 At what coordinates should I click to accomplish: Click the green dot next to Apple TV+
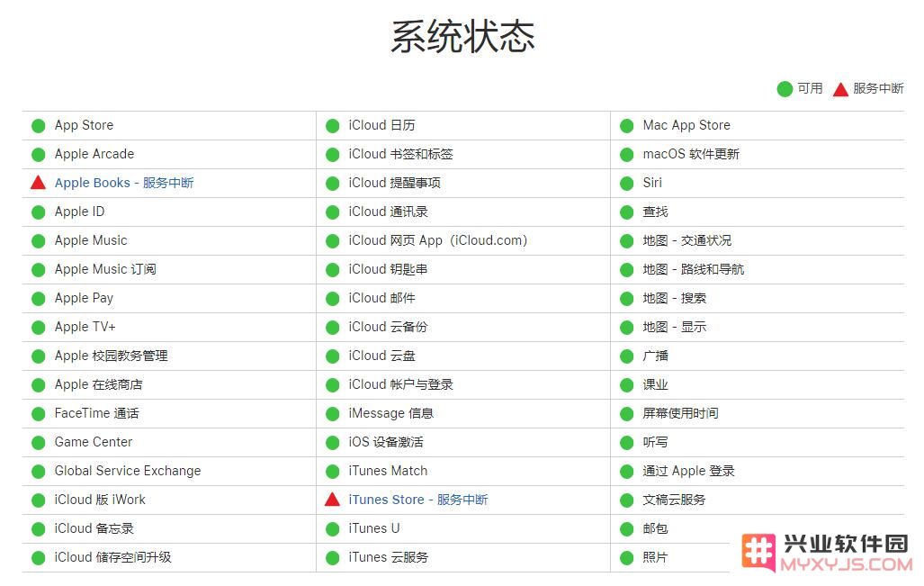pyautogui.click(x=39, y=327)
